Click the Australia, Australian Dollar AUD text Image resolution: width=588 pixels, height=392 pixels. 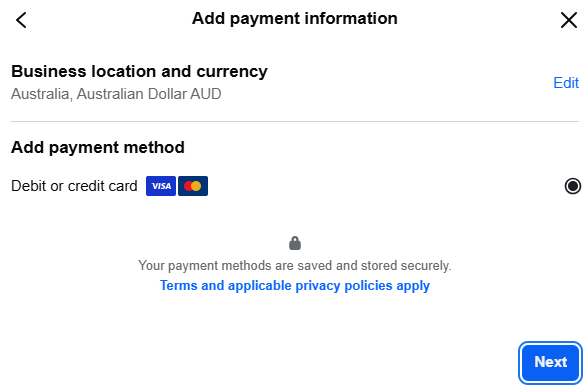tap(116, 94)
